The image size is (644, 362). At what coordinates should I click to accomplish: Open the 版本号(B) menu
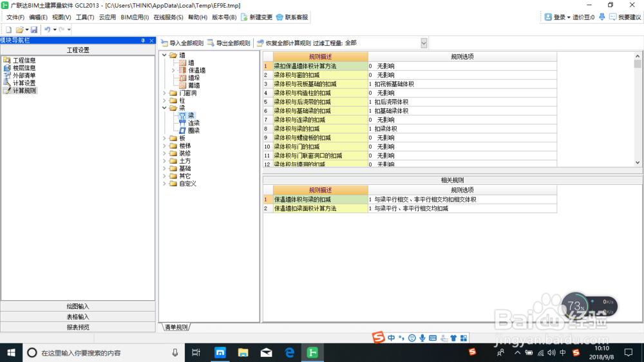pos(224,17)
